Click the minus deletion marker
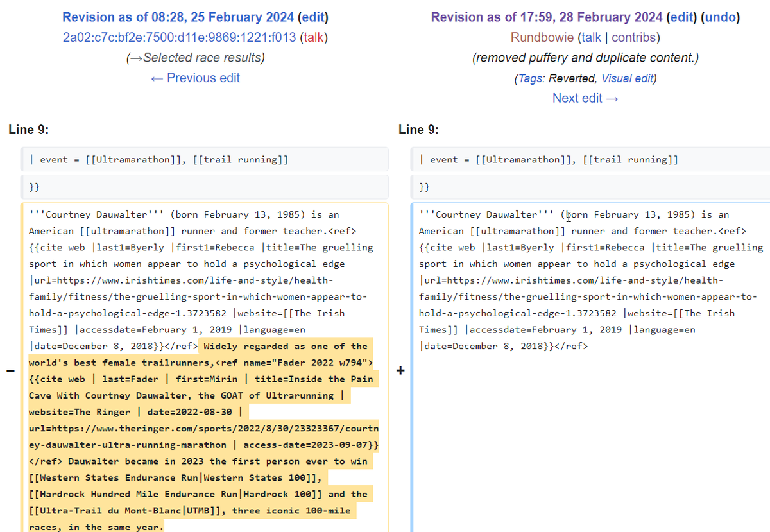 [x=9, y=371]
